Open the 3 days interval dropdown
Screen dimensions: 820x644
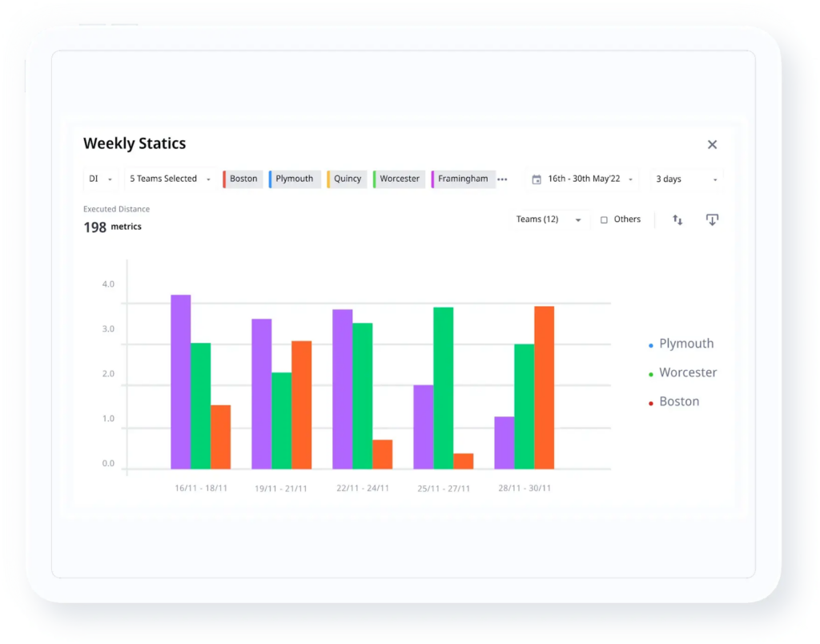click(x=685, y=179)
